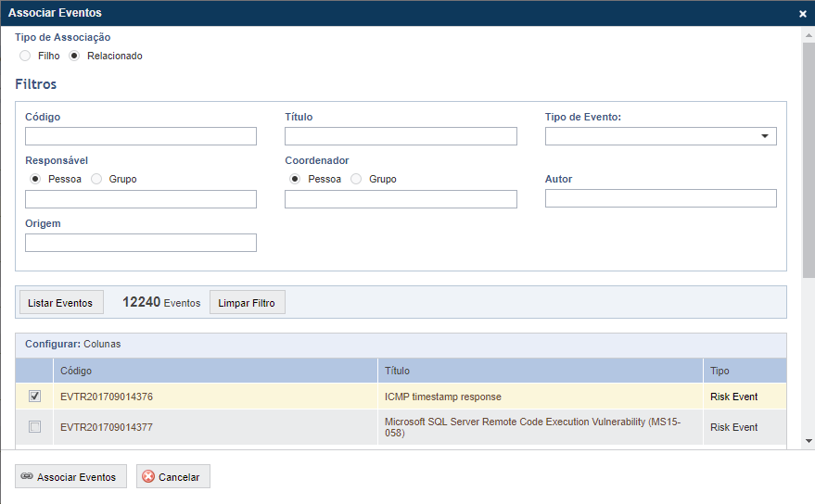Click the Microsoft SQL Server vulnerability title
The width and height of the screenshot is (815, 504).
532,427
